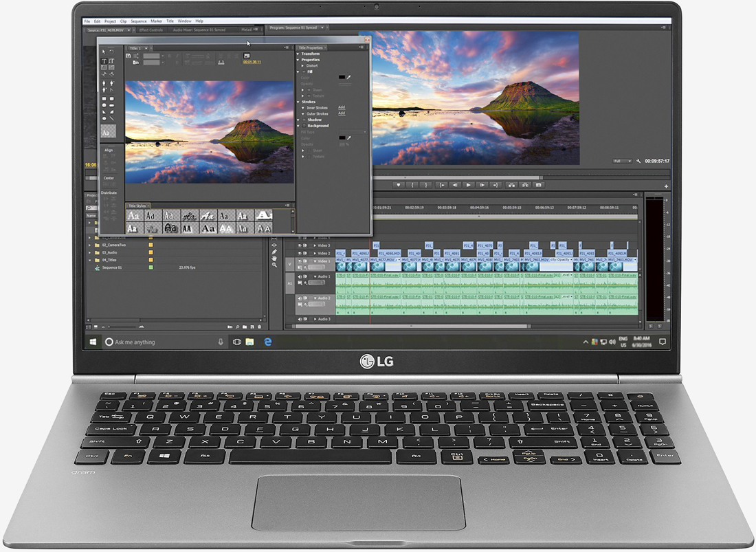Image resolution: width=756 pixels, height=552 pixels.
Task: Collapse the Strokes section
Action: click(298, 102)
